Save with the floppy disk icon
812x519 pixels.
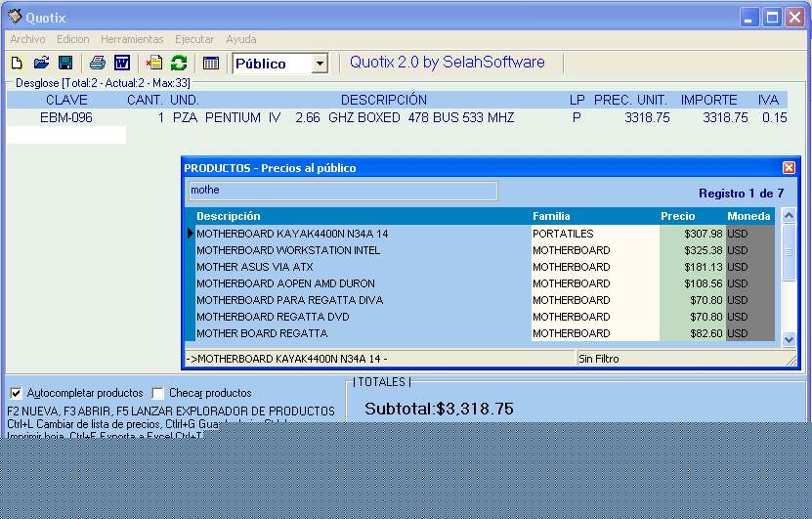pos(65,64)
